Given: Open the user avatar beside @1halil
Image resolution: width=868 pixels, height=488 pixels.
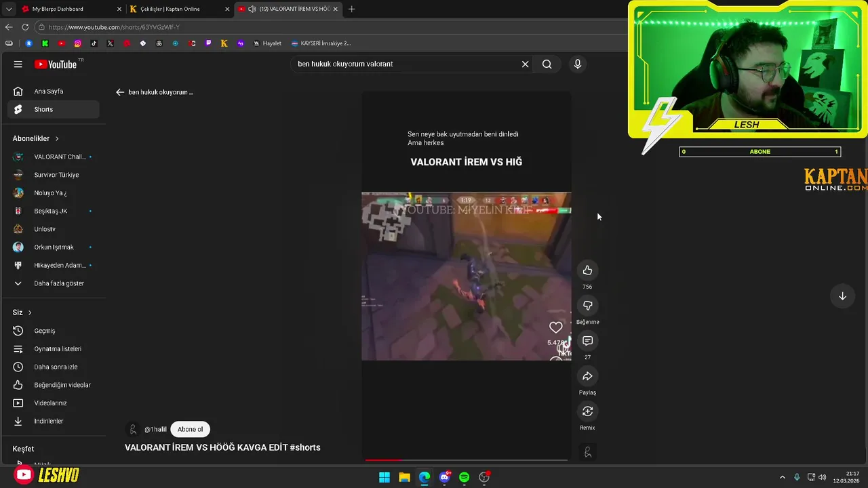Looking at the screenshot, I should 133,429.
